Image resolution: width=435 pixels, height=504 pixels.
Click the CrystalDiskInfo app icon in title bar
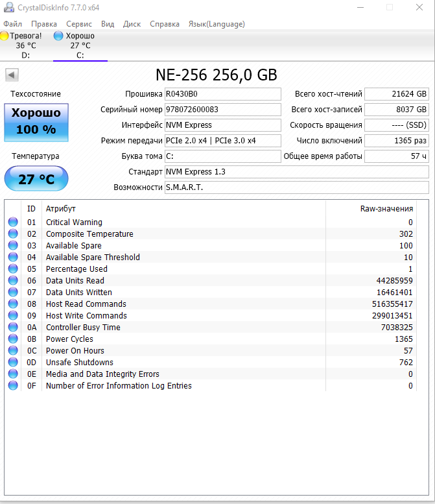pyautogui.click(x=9, y=7)
